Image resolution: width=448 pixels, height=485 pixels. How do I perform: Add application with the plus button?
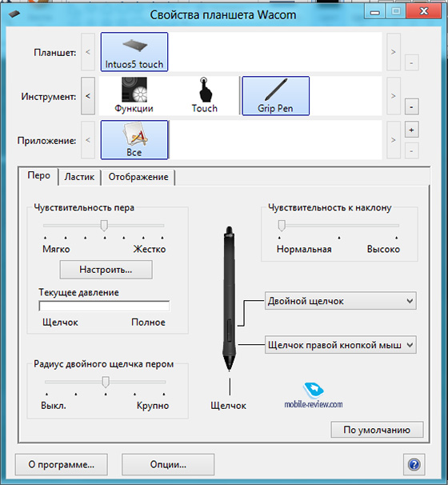(411, 130)
